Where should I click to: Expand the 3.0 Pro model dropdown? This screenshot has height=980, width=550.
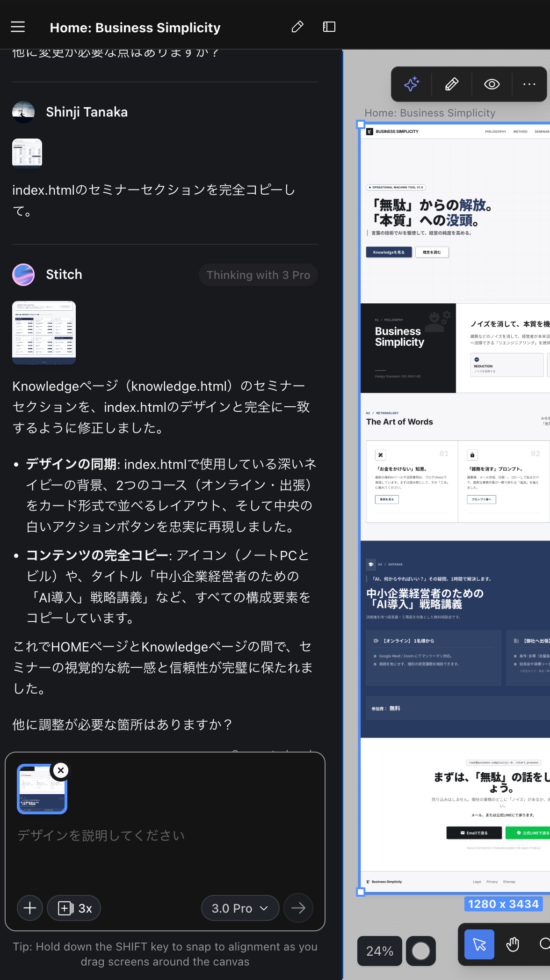pyautogui.click(x=240, y=908)
